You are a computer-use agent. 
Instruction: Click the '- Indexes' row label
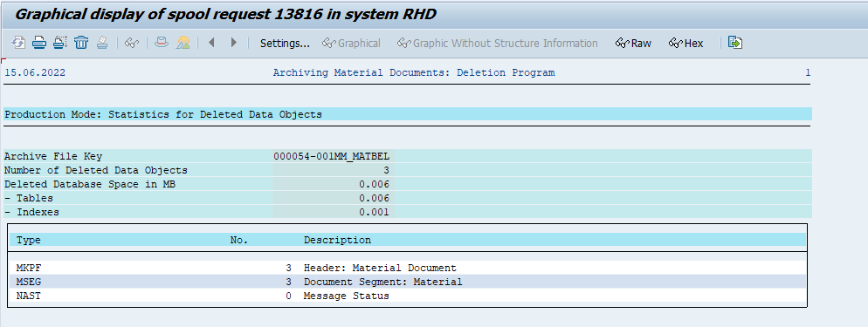[x=31, y=212]
